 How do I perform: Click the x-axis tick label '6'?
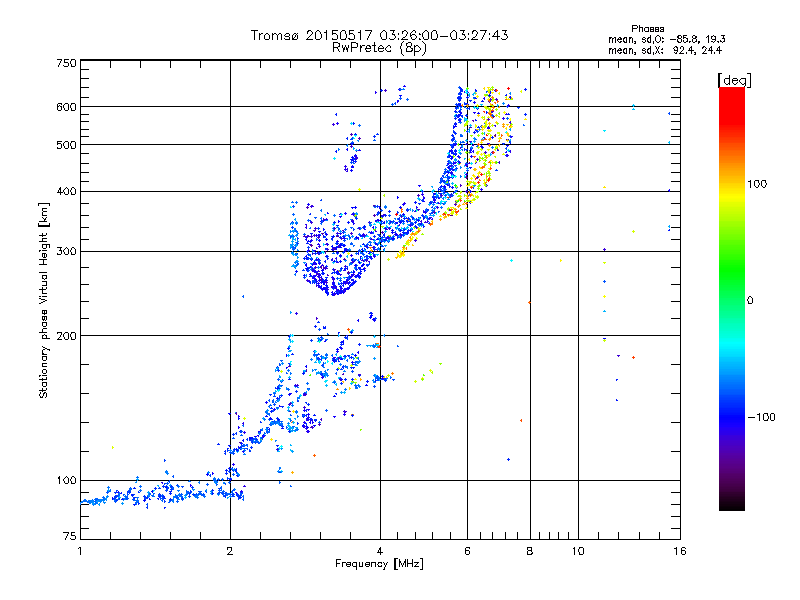point(467,551)
